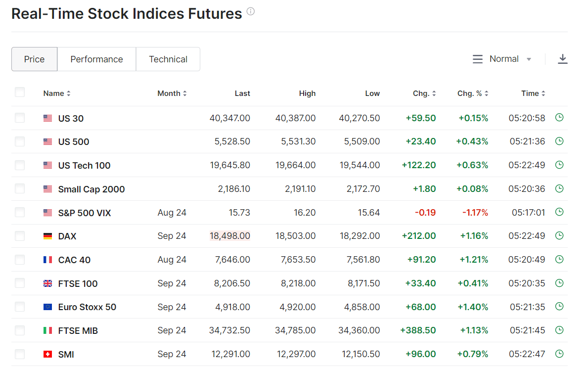The image size is (588, 367).
Task: Download the futures table data
Action: (x=562, y=59)
